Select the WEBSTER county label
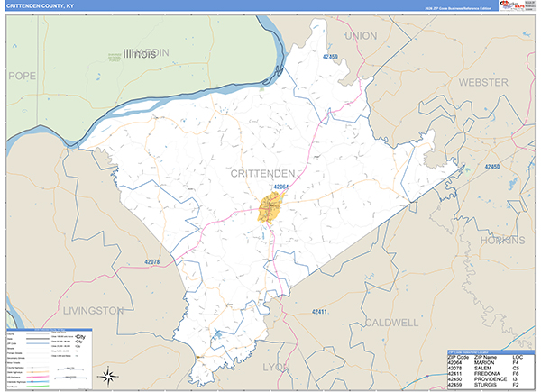Viewport: 541px width, 392px height. point(483,83)
